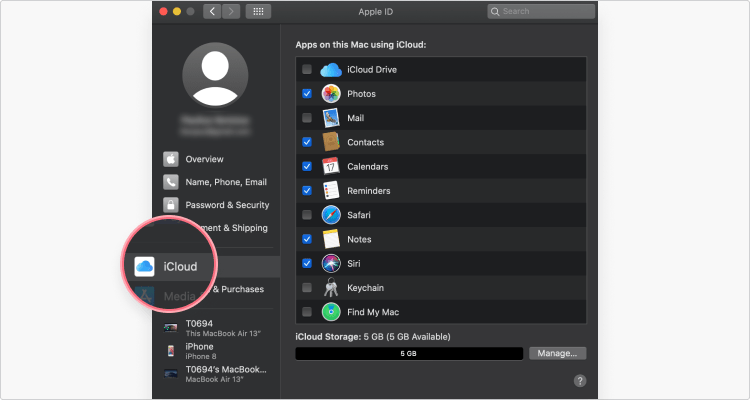
Task: Click the phone icon beside Name, Phone, Email
Action: tap(171, 182)
